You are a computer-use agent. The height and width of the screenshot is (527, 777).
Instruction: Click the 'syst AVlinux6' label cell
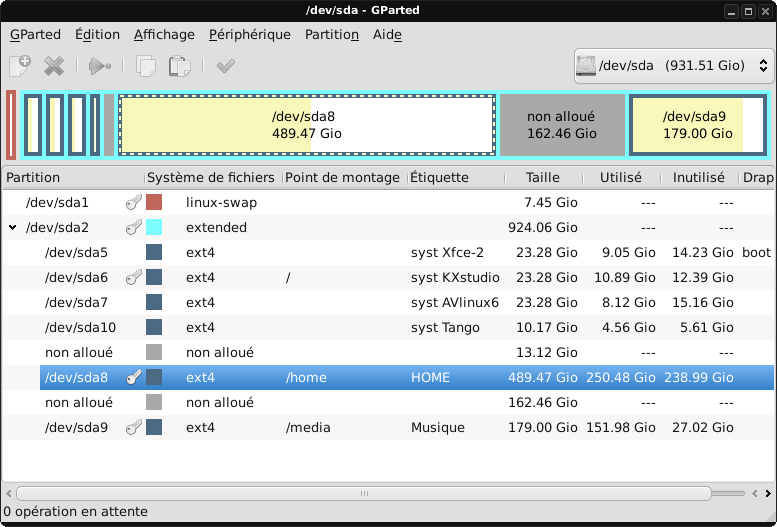[x=454, y=302]
